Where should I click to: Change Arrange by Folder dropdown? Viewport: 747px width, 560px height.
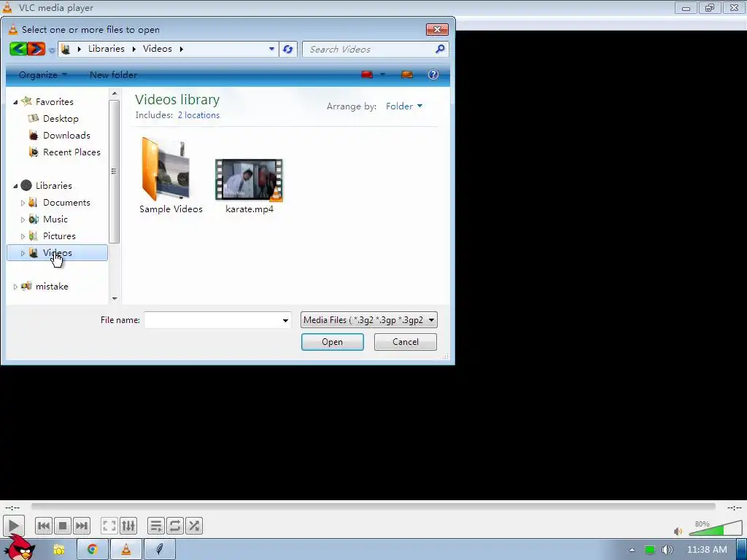[404, 106]
